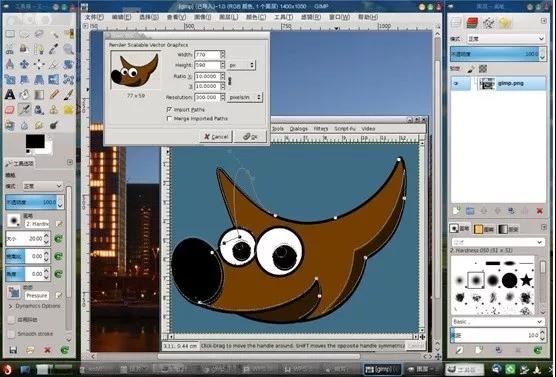Select the Flip tool
Image resolution: width=556 pixels, height=377 pixels.
pyautogui.click(x=54, y=79)
